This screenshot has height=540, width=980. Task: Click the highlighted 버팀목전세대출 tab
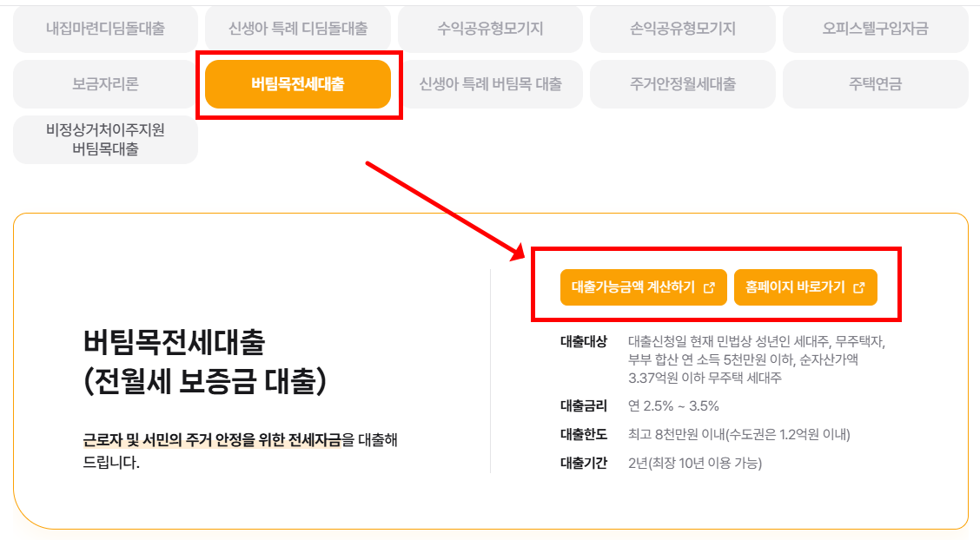pos(299,85)
